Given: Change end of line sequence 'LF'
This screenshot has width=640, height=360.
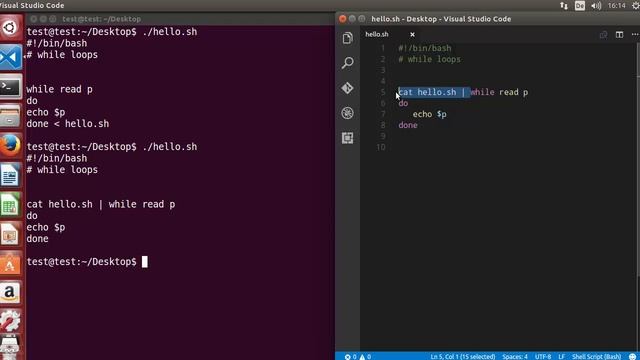Looking at the screenshot, I should tap(562, 356).
